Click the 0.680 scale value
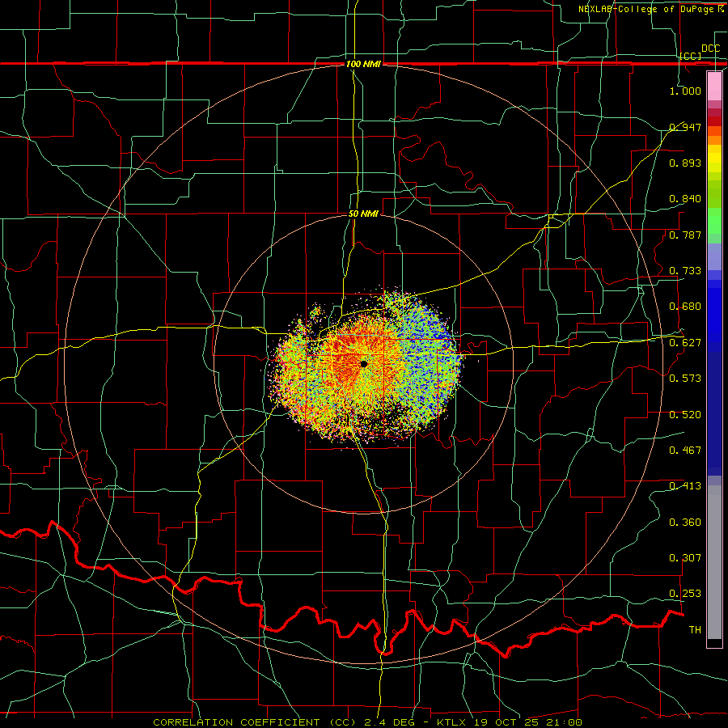 click(x=685, y=307)
